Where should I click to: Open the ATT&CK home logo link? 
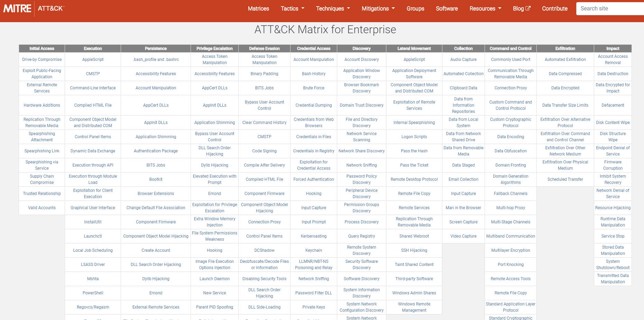(51, 8)
